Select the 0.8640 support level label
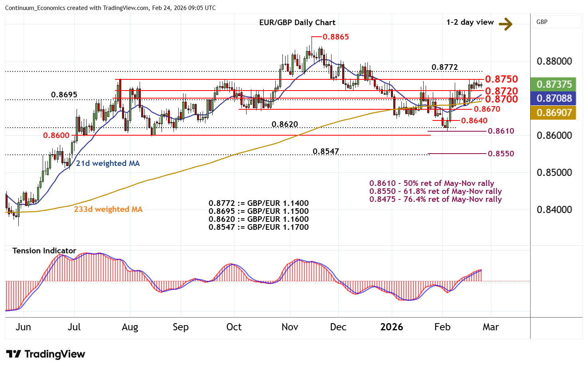This screenshot has width=588, height=369. tap(474, 120)
